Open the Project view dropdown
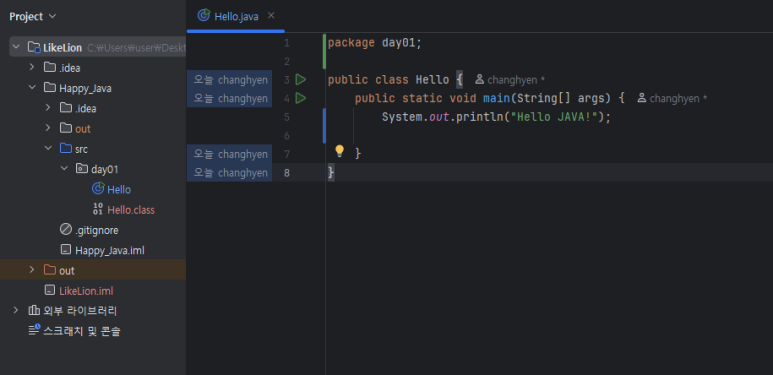 coord(33,16)
